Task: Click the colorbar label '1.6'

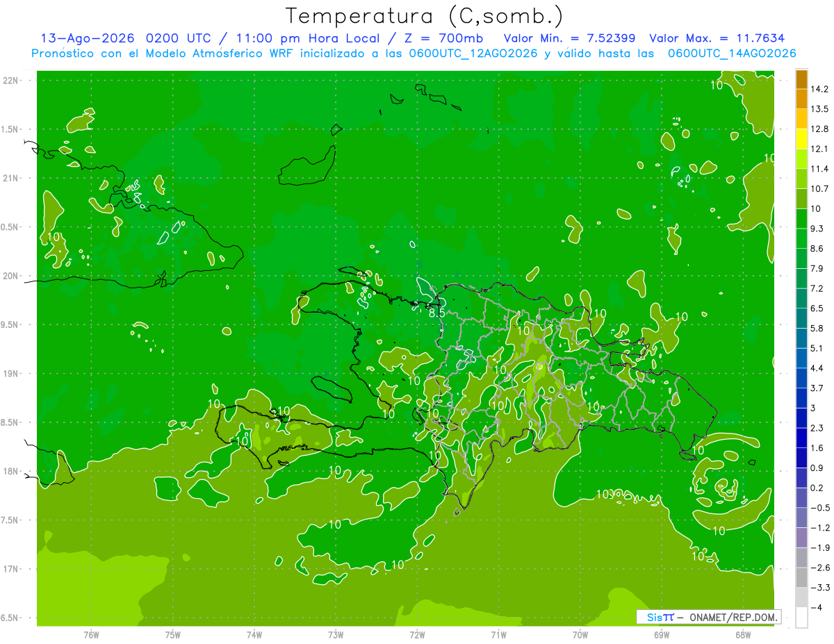Action: click(817, 448)
